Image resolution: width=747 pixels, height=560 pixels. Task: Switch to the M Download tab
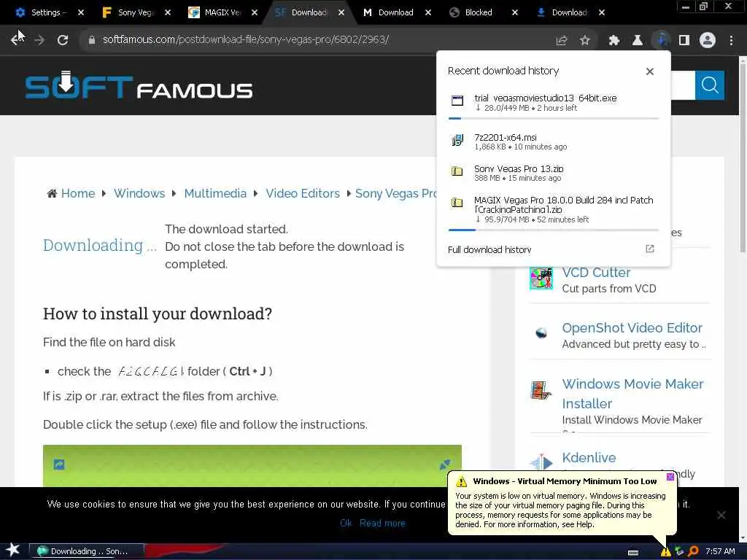point(395,12)
